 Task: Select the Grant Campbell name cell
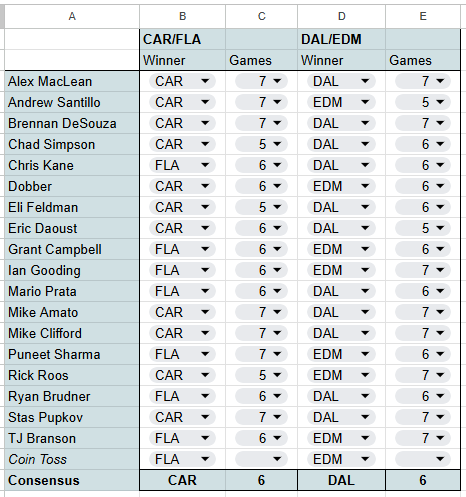(x=72, y=249)
